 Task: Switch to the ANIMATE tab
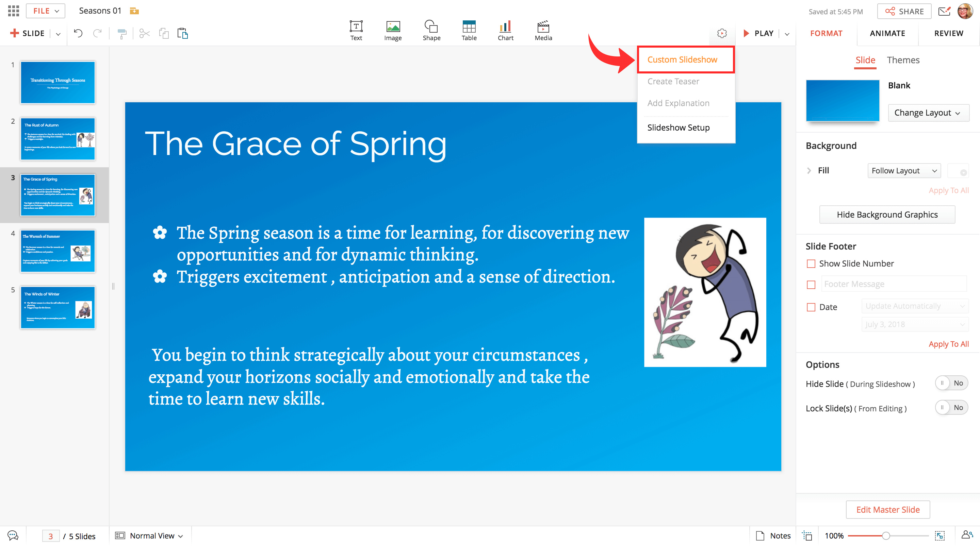887,33
